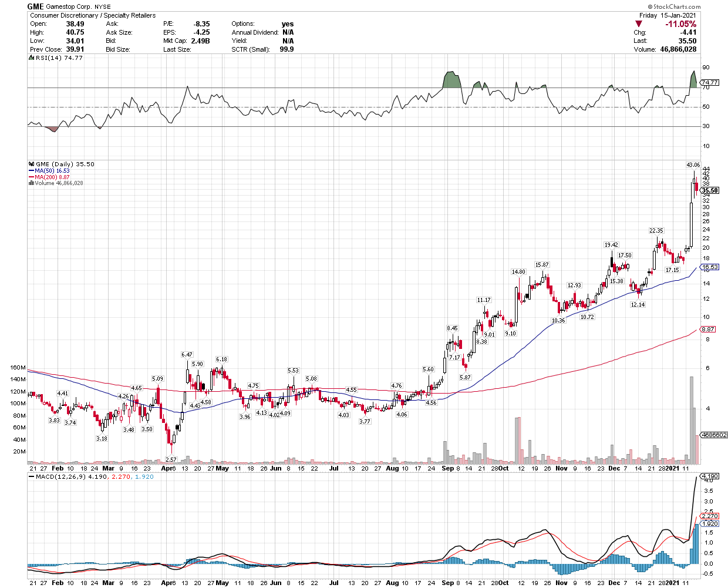728x588 pixels.
Task: Click the EPS value -4.25
Action: [201, 32]
